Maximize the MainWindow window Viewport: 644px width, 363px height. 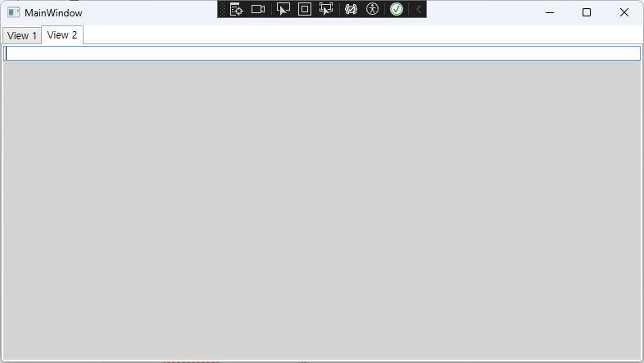(587, 12)
